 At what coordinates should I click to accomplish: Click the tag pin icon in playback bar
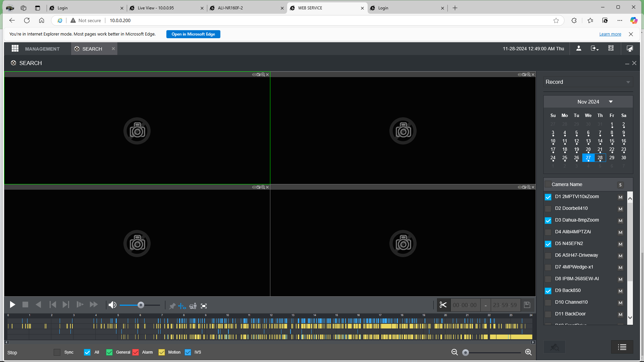(x=172, y=306)
